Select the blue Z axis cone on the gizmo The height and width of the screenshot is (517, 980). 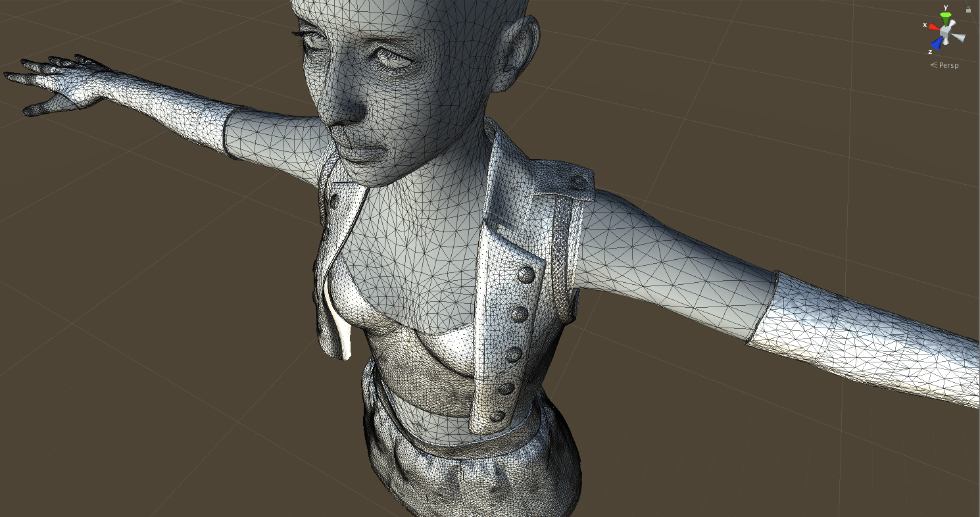click(935, 44)
